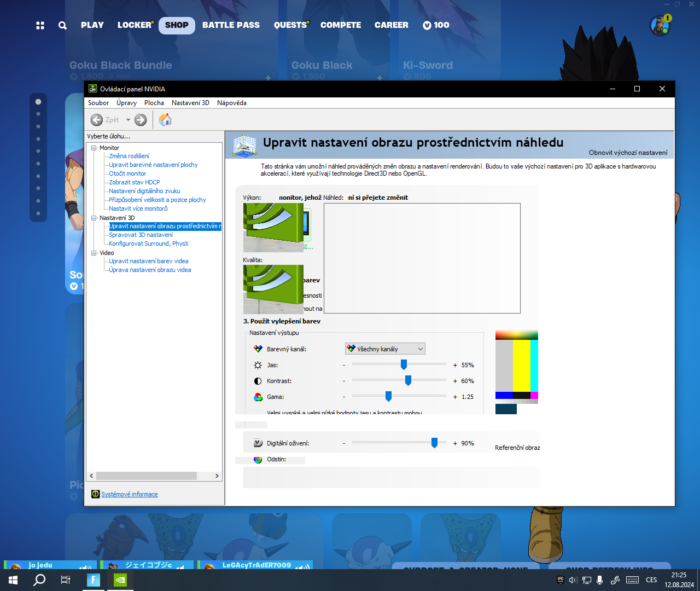
Task: Open Back history dropdown arrow beside Zpět
Action: [128, 120]
